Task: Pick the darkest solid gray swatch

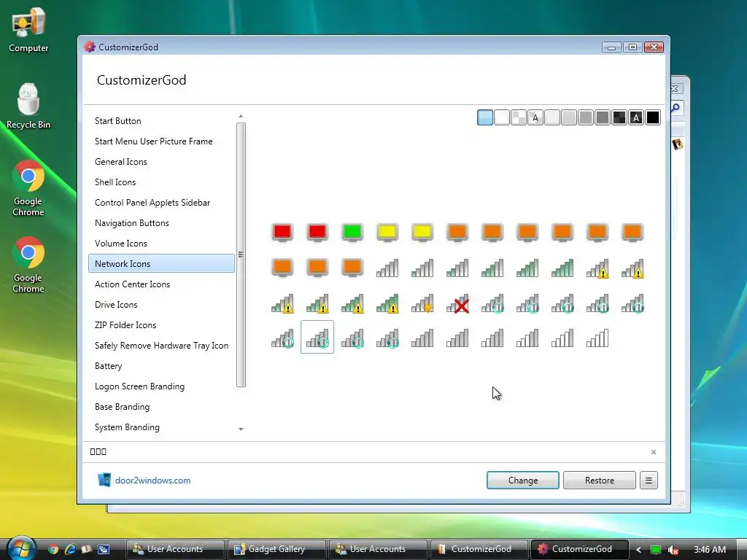Action: coord(603,117)
